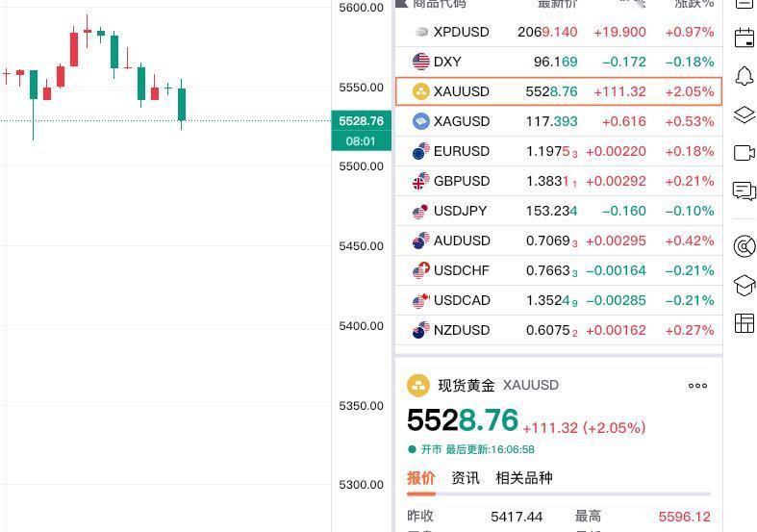Screen dimensions: 757x532
Task: Switch to the 相关品种 tab
Action: [524, 478]
